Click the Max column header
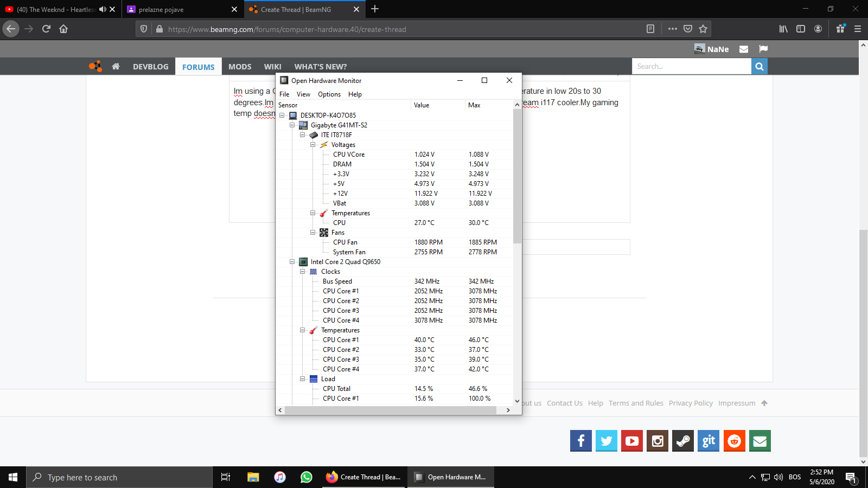The image size is (868, 488). point(489,105)
